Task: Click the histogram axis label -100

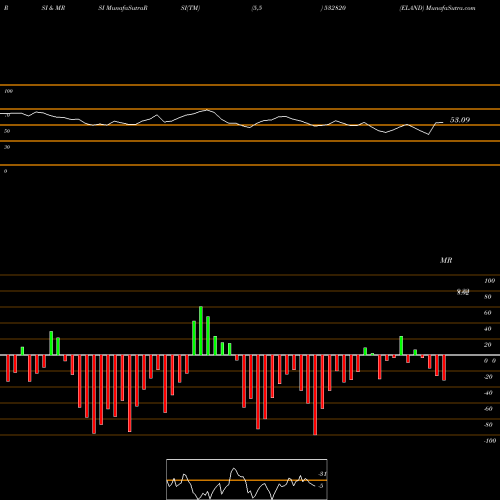Action: click(x=490, y=441)
